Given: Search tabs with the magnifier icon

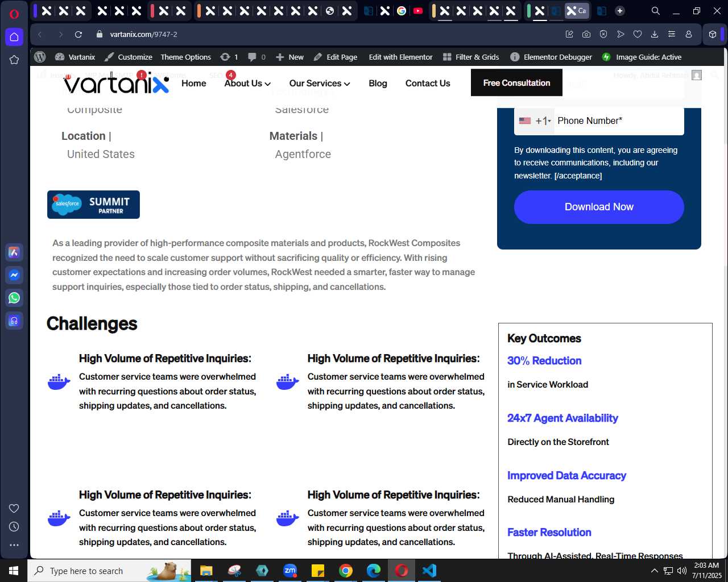Looking at the screenshot, I should point(656,11).
